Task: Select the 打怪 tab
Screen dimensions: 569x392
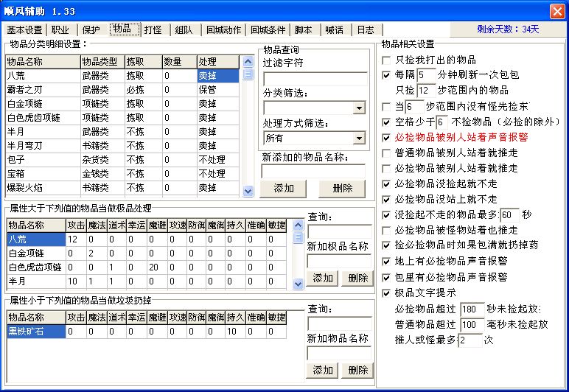Action: pos(153,29)
